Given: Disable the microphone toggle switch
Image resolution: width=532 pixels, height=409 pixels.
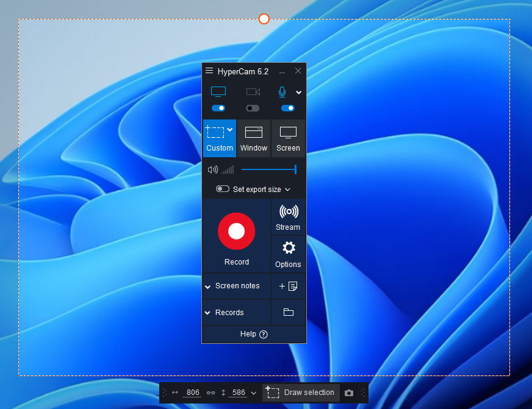Looking at the screenshot, I should click(x=288, y=108).
